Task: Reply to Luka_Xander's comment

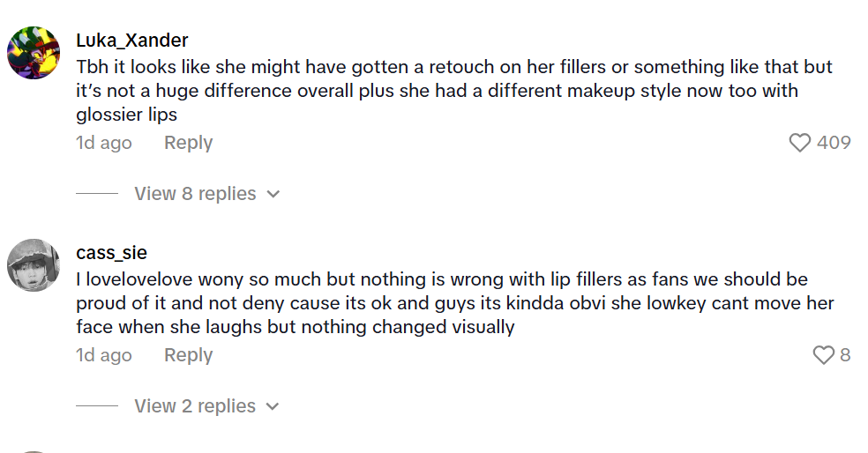Action: coord(188,143)
